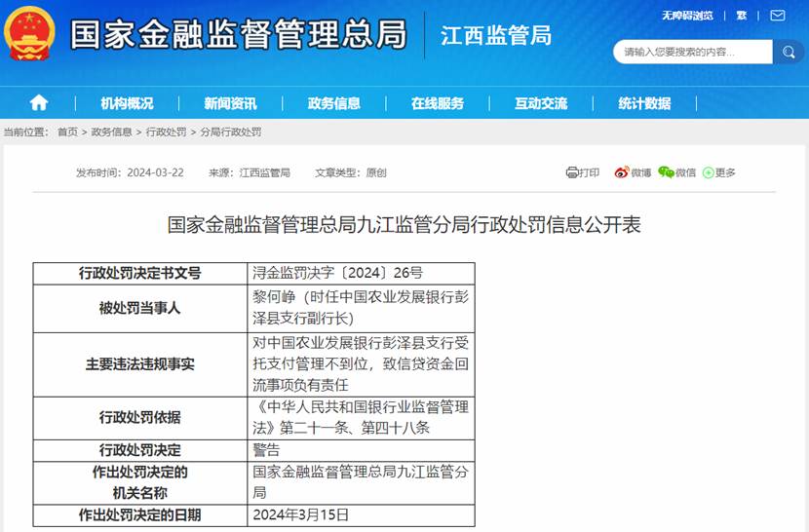809x532 pixels.
Task: Share to Weibo (微博) icon
Action: point(633,172)
